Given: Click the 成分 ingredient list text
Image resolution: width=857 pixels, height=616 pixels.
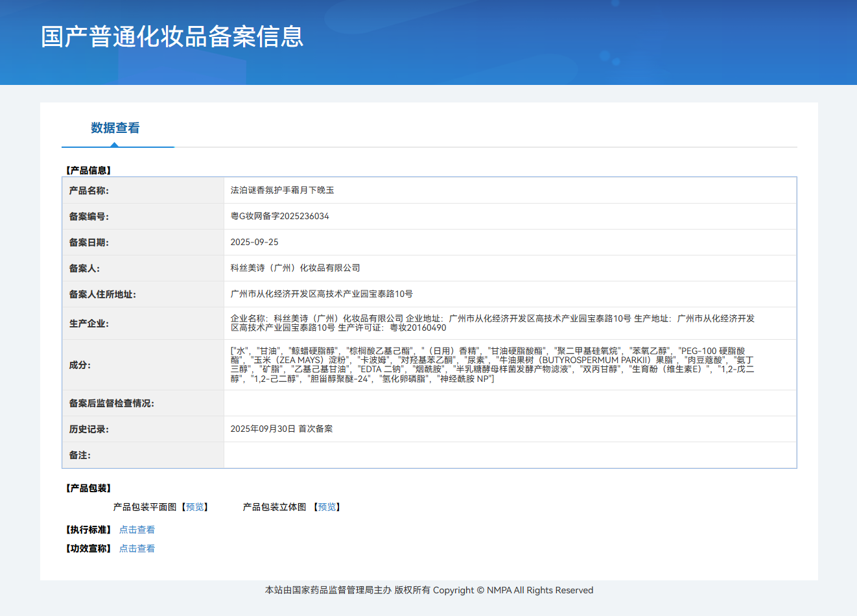Looking at the screenshot, I should click(x=492, y=364).
